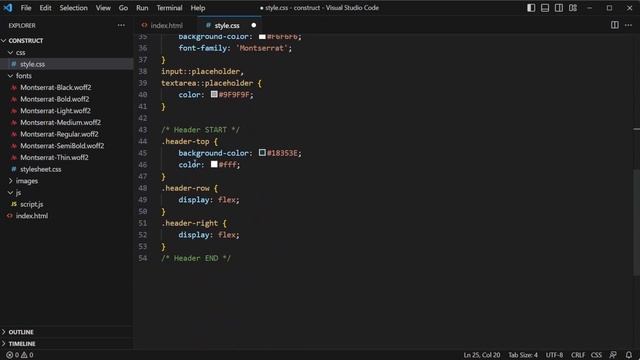Click font icon of Montserrat-Black.woff2
The image size is (640, 360).
pyautogui.click(x=14, y=87)
